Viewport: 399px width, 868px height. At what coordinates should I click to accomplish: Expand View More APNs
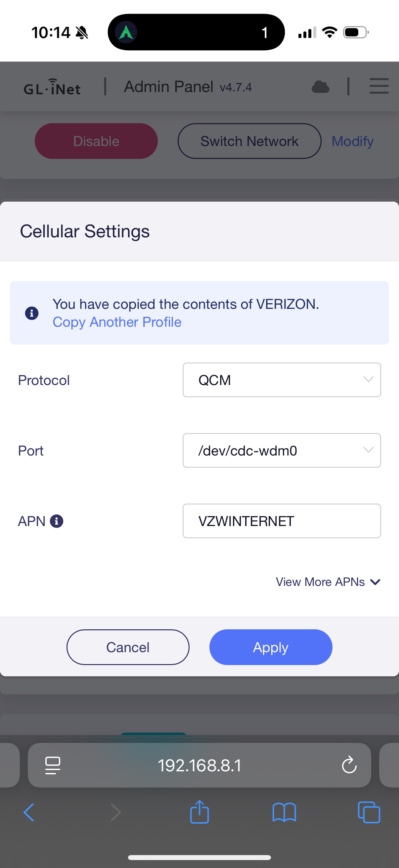click(x=328, y=582)
